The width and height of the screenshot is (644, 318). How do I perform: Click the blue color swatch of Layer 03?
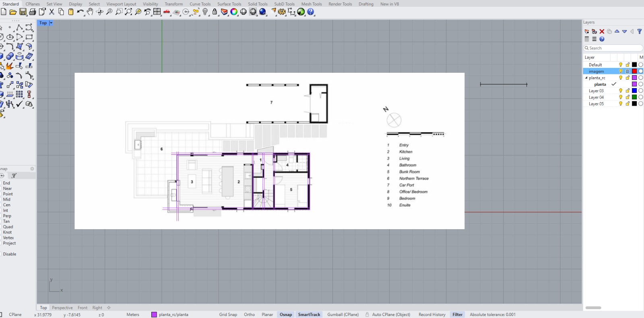(634, 91)
